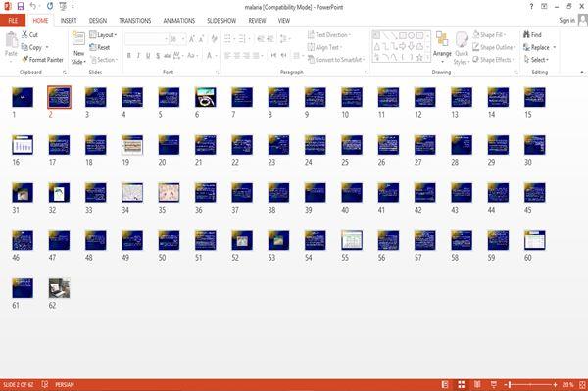Open the Align Text dropdown
Viewport: 588px width, 391px height.
pos(324,47)
